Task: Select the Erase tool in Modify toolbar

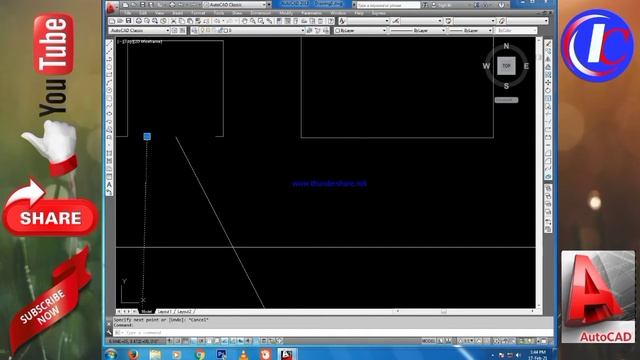Action: (x=548, y=44)
